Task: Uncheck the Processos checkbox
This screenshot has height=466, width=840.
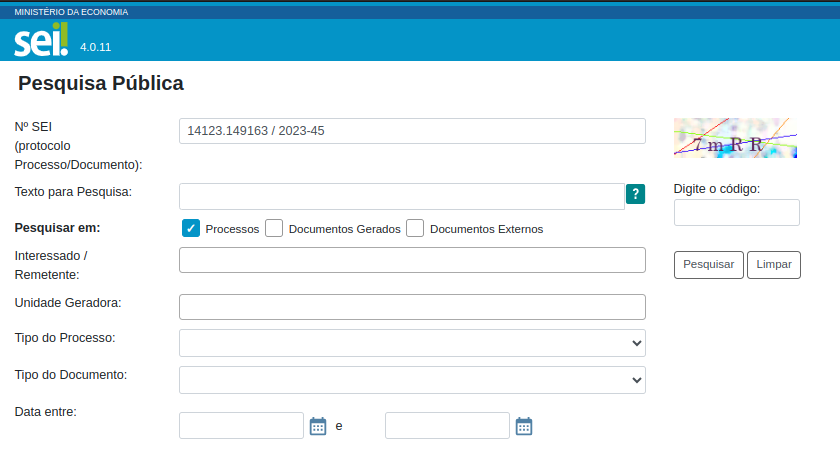Action: (x=191, y=228)
